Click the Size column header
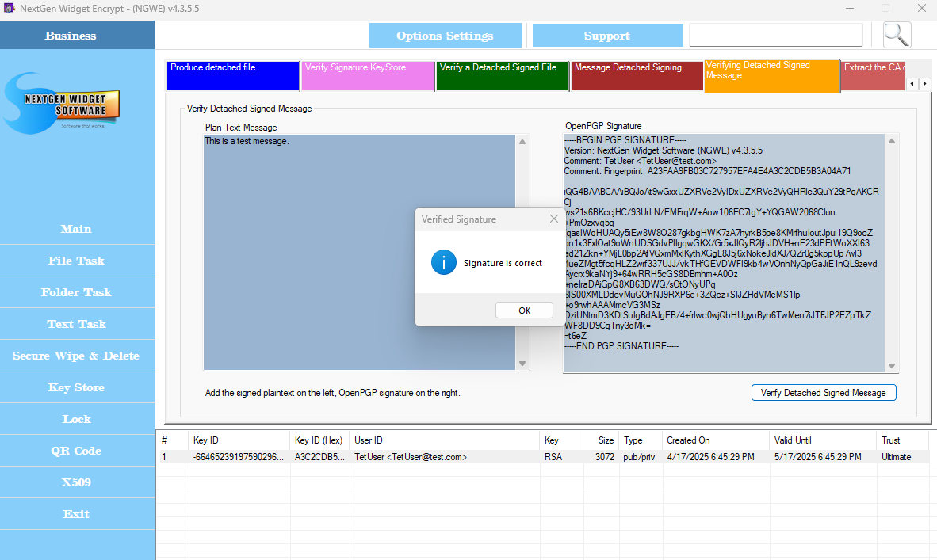Screen dimensions: 937x560 point(601,440)
